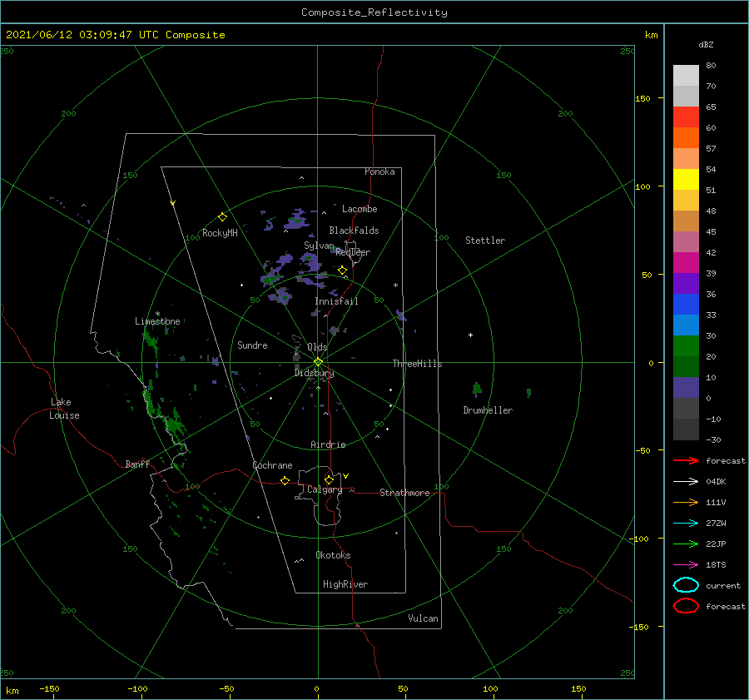Click the Innisfail town label
The height and width of the screenshot is (700, 749).
tap(336, 301)
